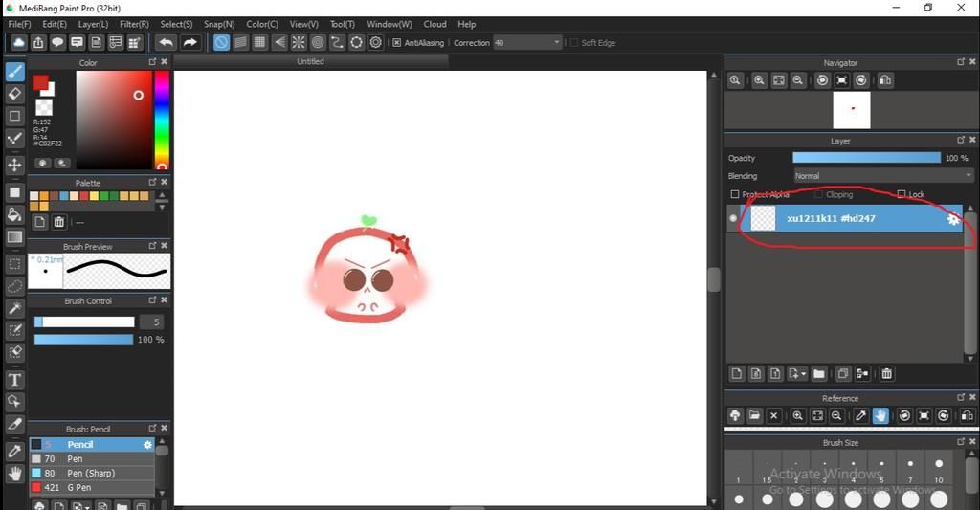Click canvas vertical scrollbar handle
Image resolution: width=980 pixels, height=510 pixels.
tap(714, 279)
